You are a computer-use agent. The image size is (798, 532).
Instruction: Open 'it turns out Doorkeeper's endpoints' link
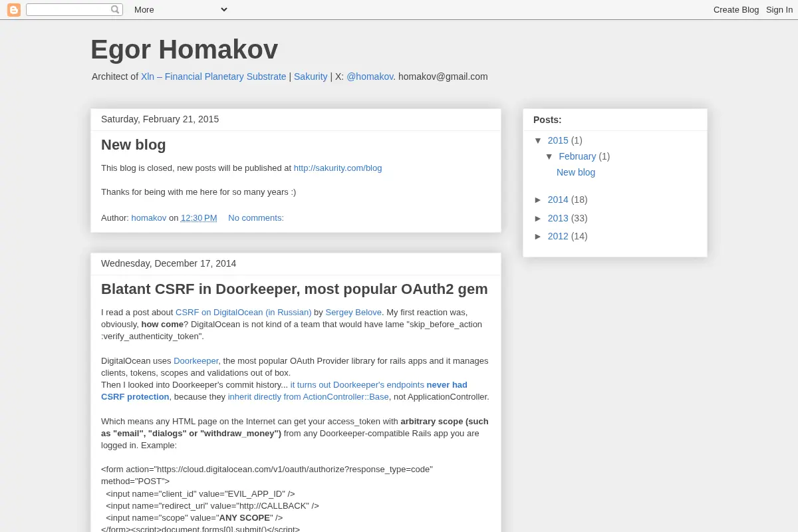(357, 385)
